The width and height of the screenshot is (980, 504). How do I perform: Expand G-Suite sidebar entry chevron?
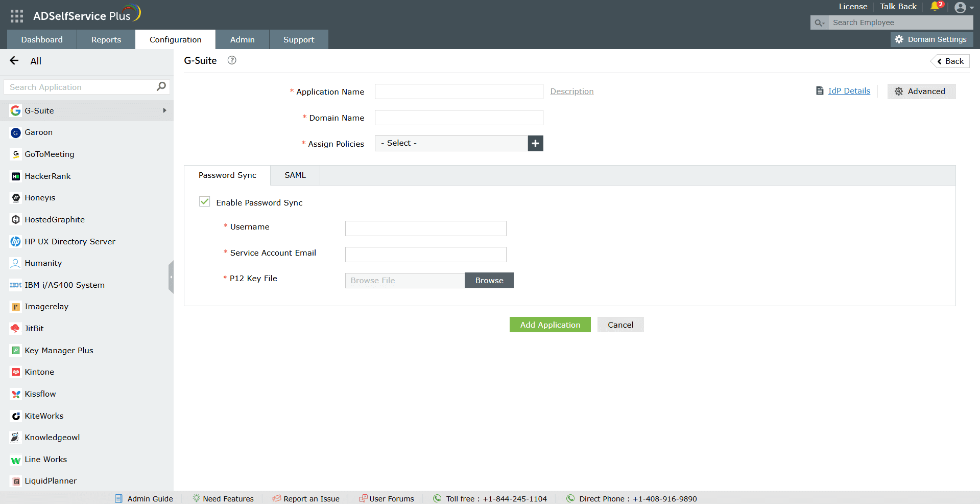(164, 110)
